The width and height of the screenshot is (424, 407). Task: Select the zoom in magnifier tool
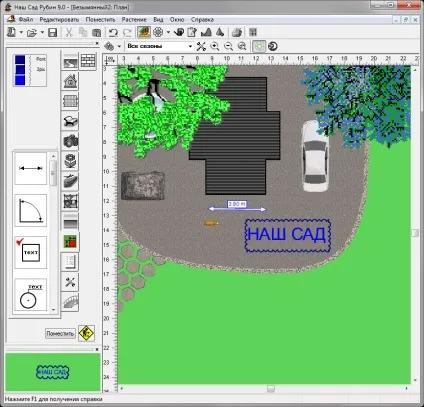[215, 46]
